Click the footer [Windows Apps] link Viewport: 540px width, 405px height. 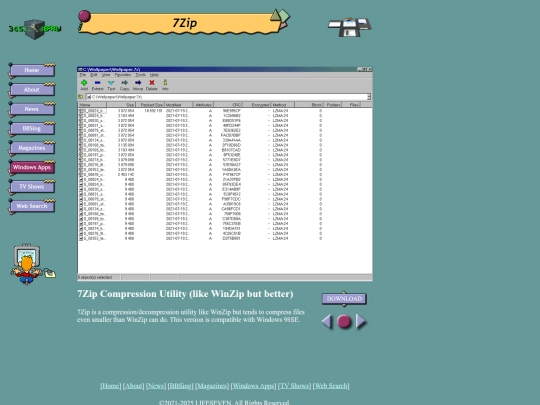pos(253,386)
